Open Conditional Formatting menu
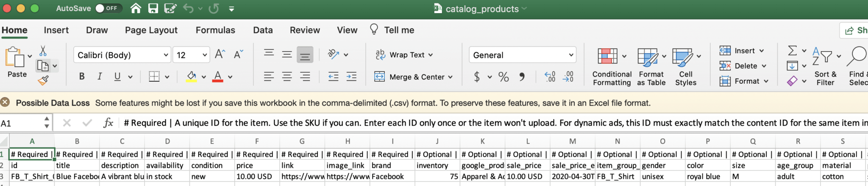 (612, 67)
